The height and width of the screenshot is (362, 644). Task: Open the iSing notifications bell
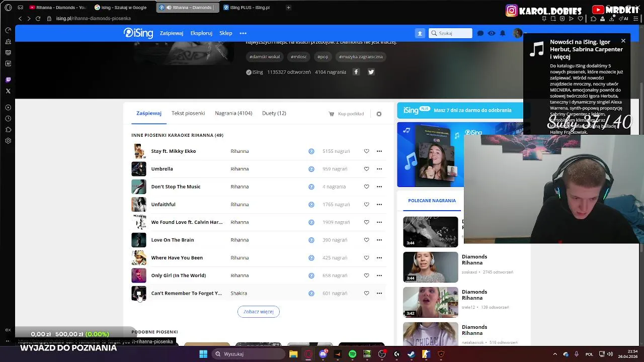503,33
